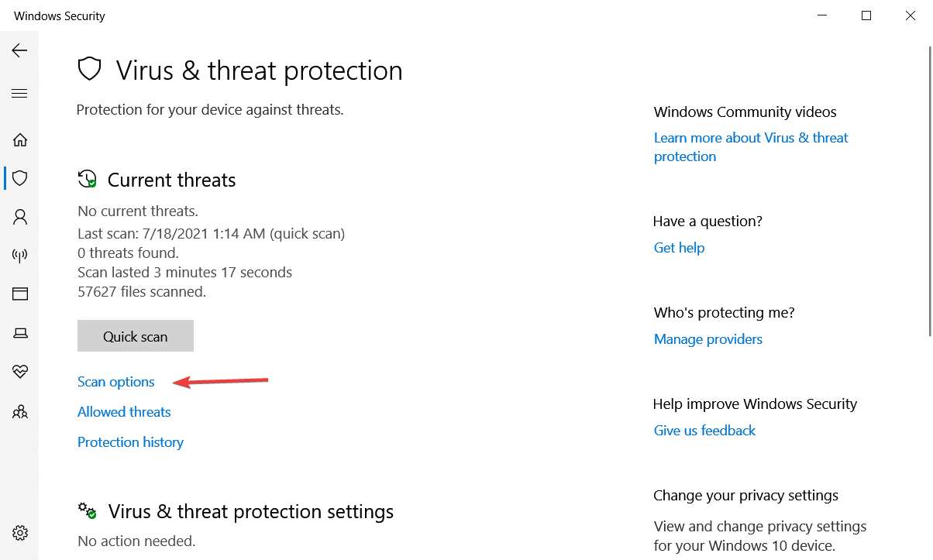
Task: Click the back arrow icon
Action: click(x=19, y=50)
